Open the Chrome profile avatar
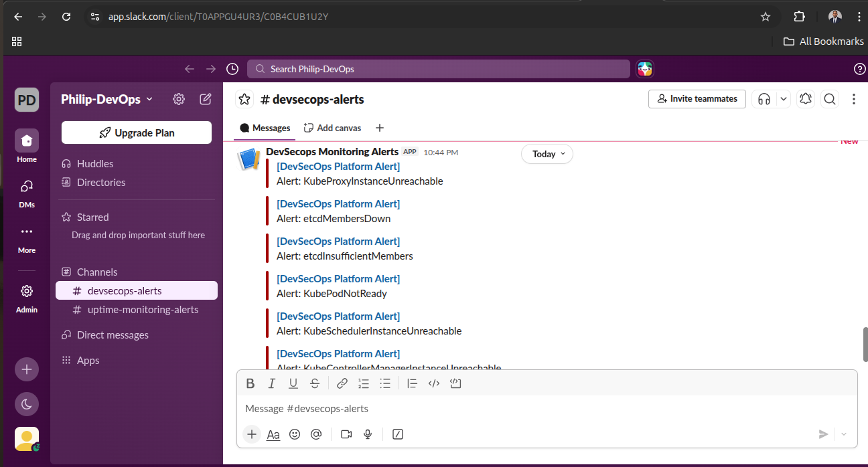The height and width of the screenshot is (467, 868). 835,17
